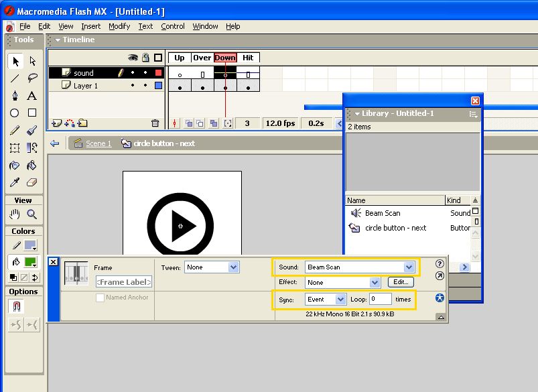Select the Paint Bucket tool
This screenshot has height=392, width=538.
(32, 166)
